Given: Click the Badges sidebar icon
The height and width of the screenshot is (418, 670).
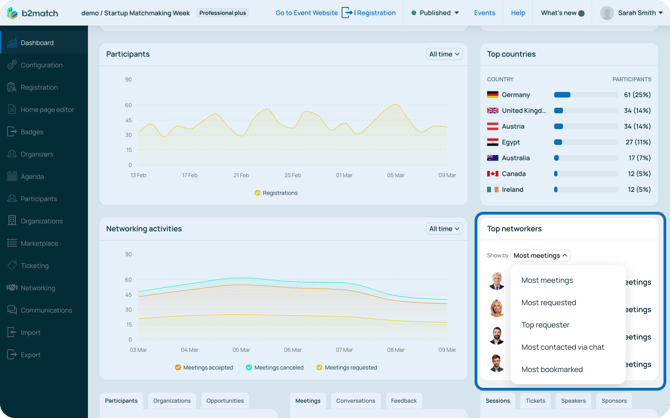Looking at the screenshot, I should [x=12, y=132].
